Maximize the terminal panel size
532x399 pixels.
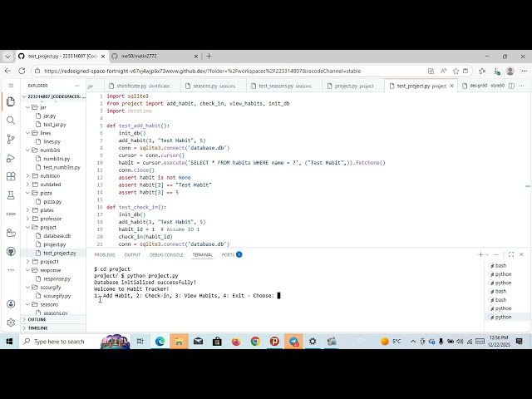(511, 254)
